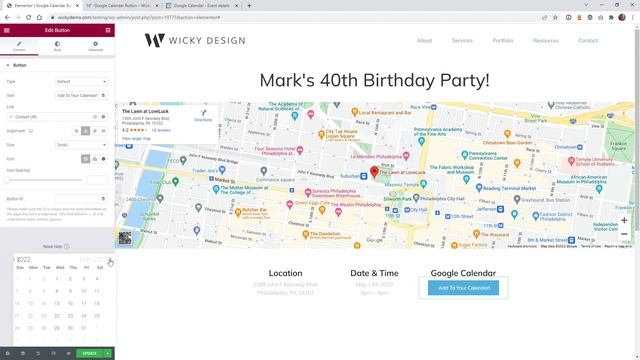Open the Need Help link
Screen dimensions: 640x360
coord(56,247)
